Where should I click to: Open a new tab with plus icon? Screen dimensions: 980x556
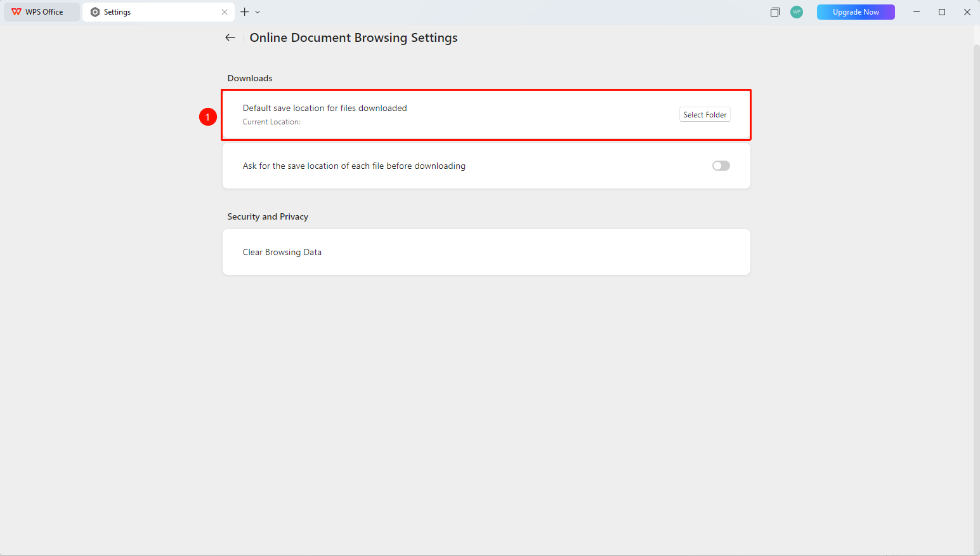pos(244,12)
